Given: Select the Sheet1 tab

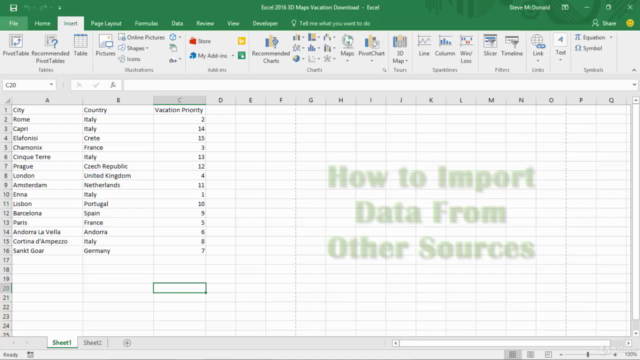Looking at the screenshot, I should (x=62, y=343).
